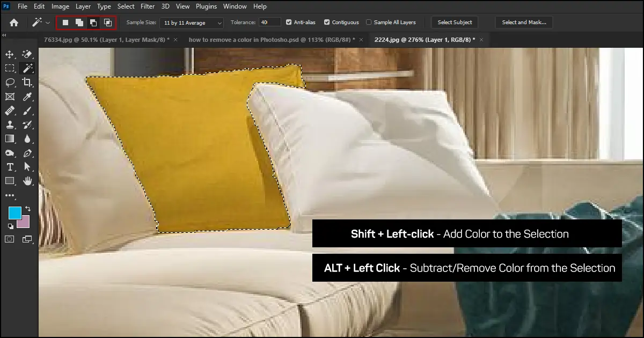
Task: Open Select and Mask workspace
Action: click(524, 22)
